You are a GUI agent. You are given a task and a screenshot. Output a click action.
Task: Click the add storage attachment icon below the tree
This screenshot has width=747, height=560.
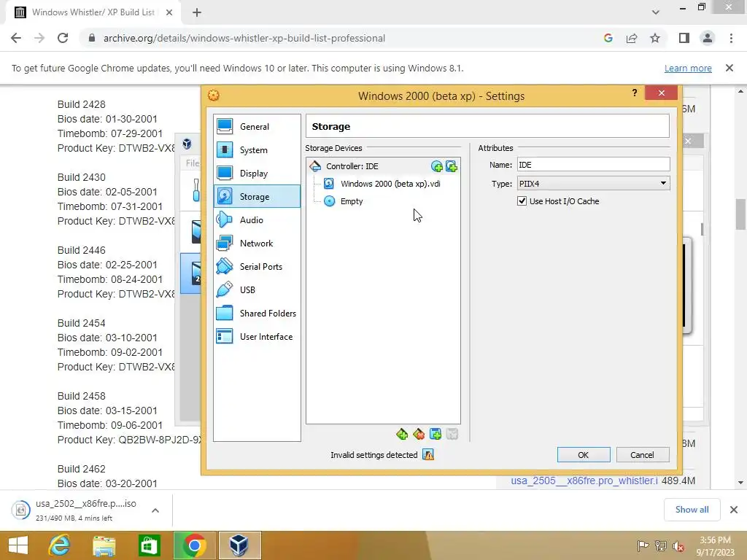436,434
